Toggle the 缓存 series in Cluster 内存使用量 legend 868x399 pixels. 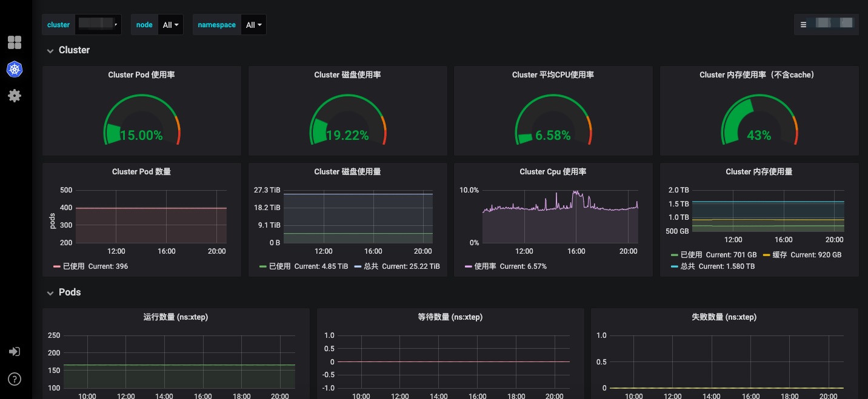coord(783,254)
